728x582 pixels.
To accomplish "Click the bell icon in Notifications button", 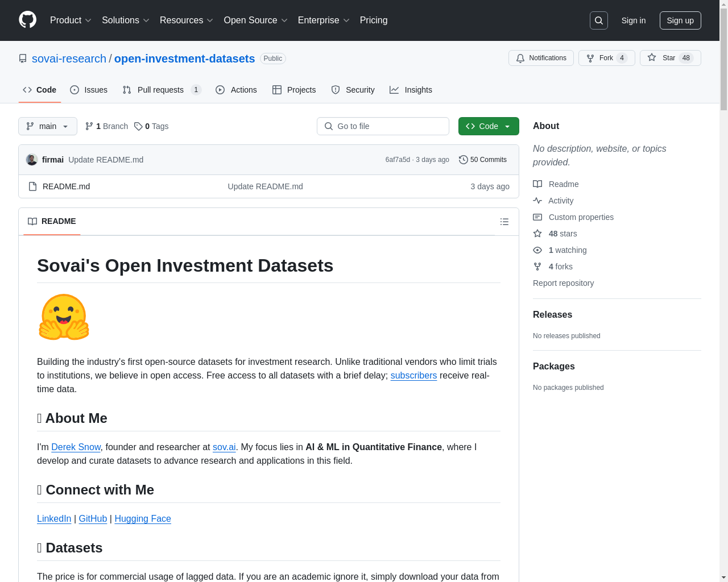I will (x=520, y=58).
